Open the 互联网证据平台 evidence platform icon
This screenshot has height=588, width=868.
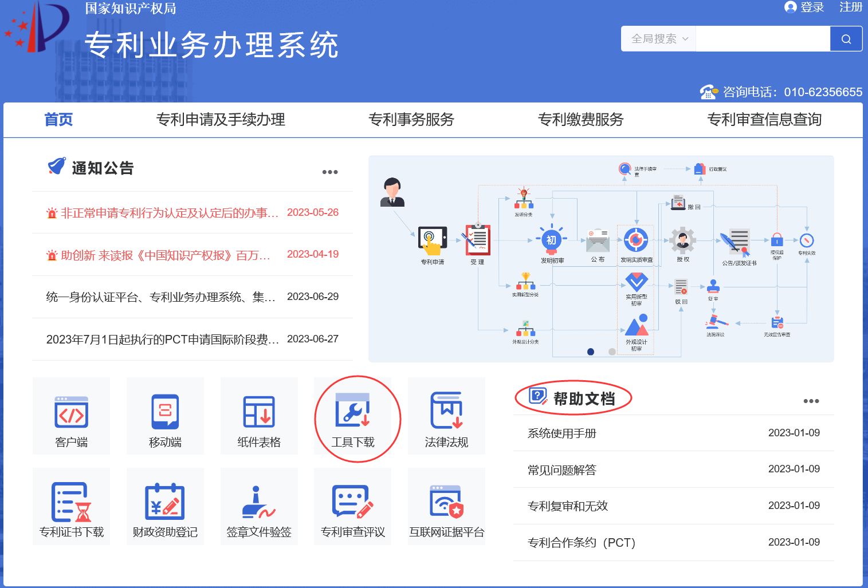[446, 506]
